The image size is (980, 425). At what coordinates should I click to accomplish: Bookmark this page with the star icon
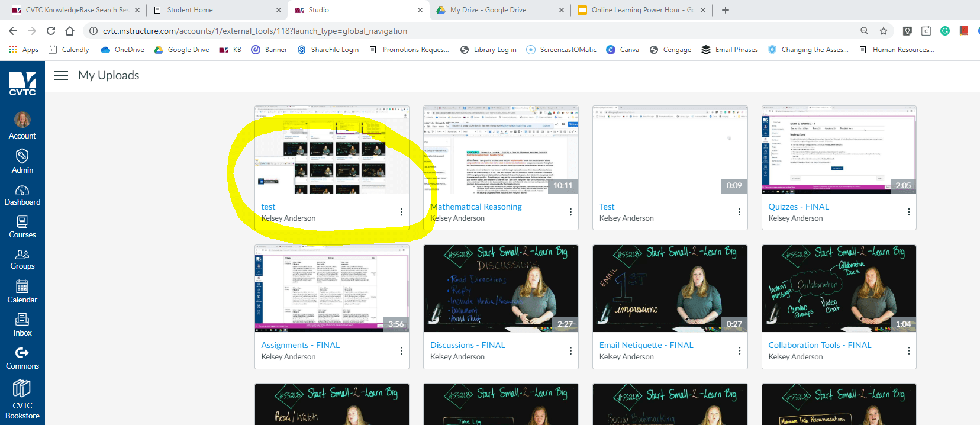click(x=884, y=31)
